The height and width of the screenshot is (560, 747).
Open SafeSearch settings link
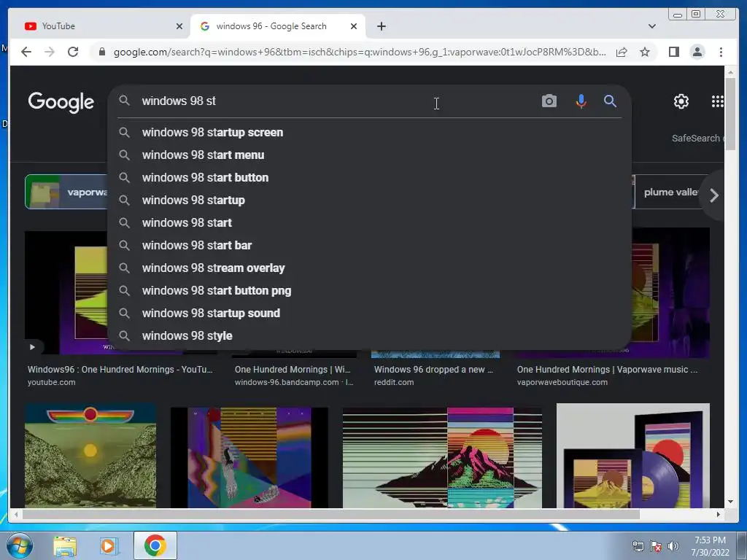tap(698, 138)
